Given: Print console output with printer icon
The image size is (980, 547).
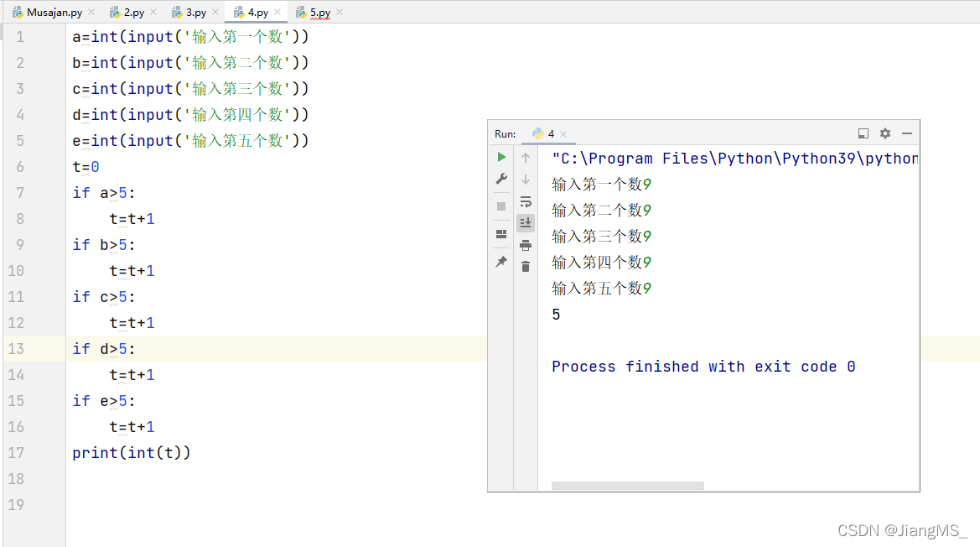Looking at the screenshot, I should coord(526,244).
